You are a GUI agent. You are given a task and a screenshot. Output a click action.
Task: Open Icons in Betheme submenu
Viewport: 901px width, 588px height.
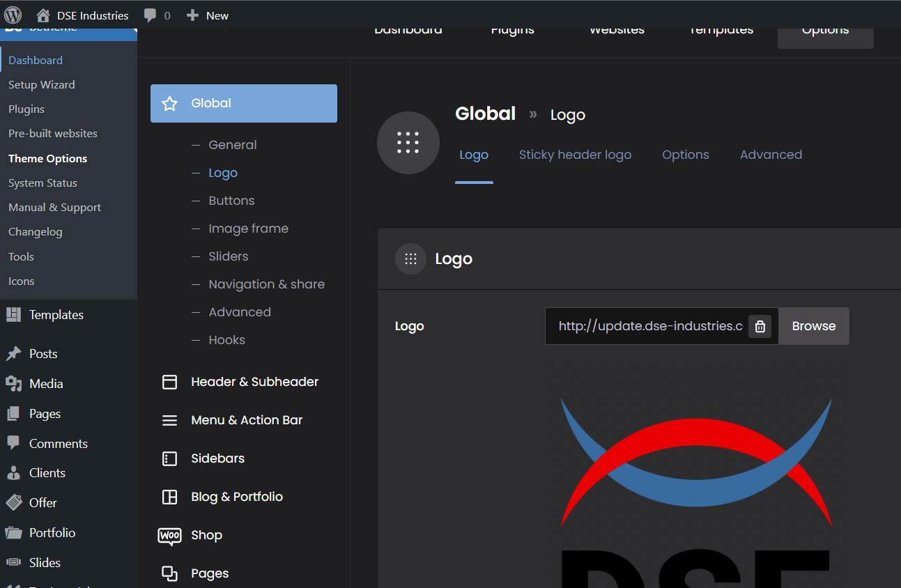(22, 281)
